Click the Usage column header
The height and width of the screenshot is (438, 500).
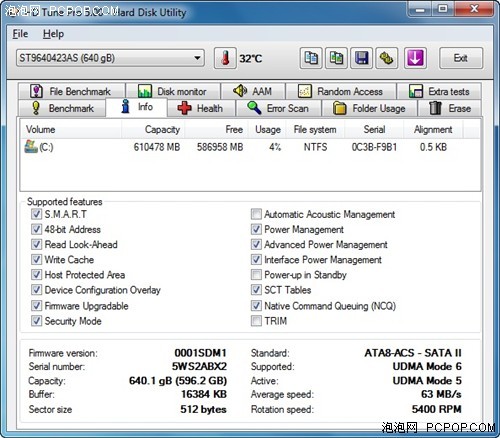268,129
